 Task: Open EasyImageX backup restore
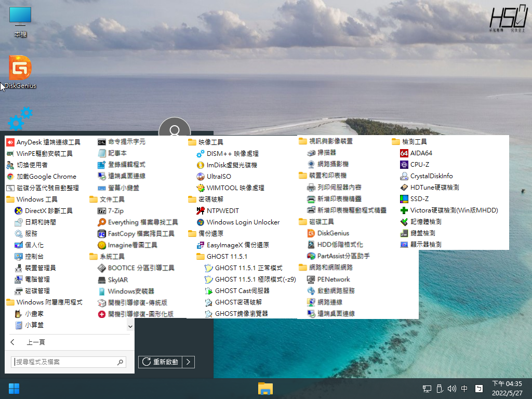(233, 245)
